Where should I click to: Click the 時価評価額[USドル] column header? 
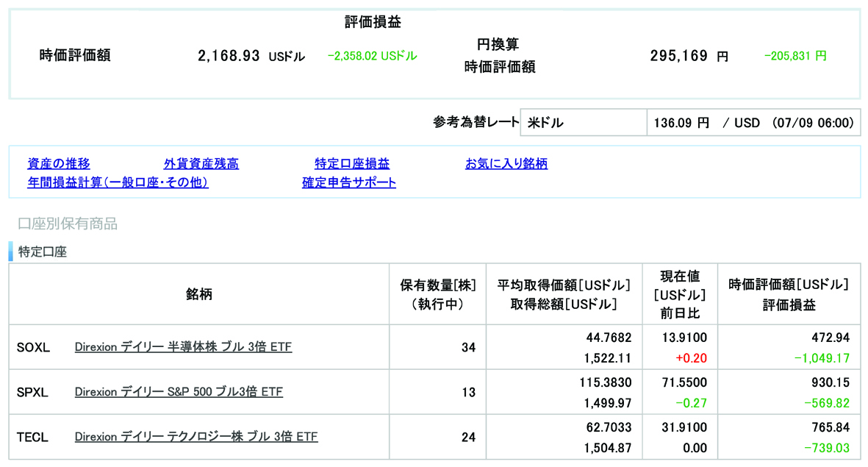click(789, 294)
